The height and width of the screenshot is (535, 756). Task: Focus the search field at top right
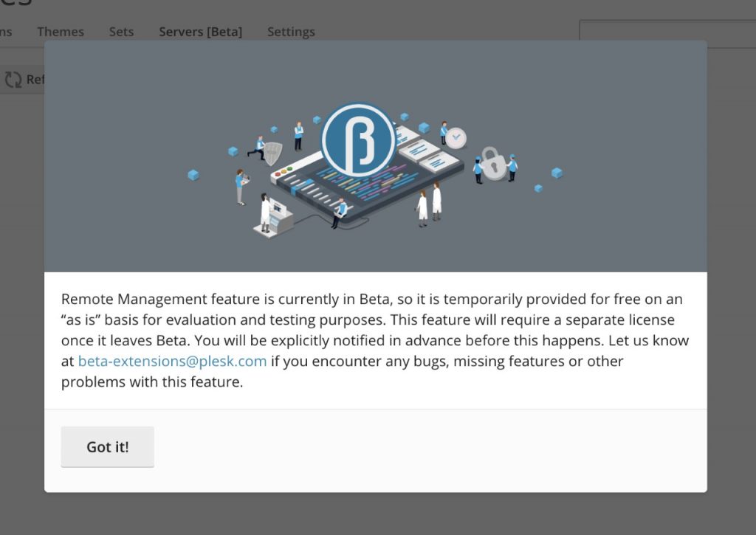point(667,34)
